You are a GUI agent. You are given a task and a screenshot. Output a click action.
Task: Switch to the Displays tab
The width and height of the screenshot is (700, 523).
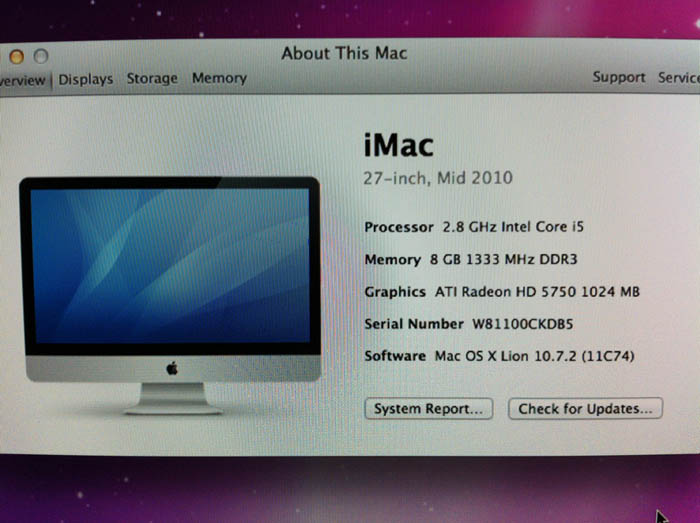[x=86, y=79]
